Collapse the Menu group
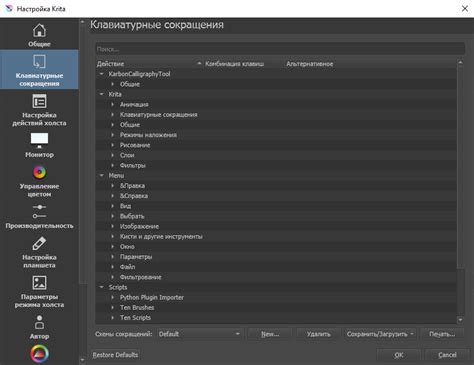This screenshot has height=365, width=474. 102,175
